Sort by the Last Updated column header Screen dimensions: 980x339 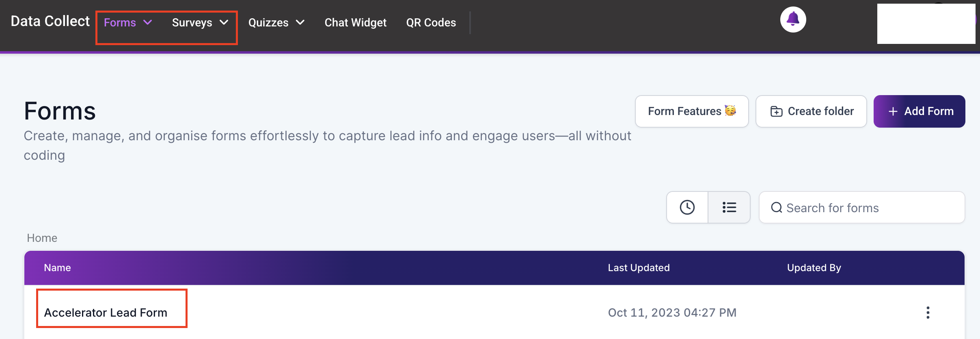tap(639, 267)
